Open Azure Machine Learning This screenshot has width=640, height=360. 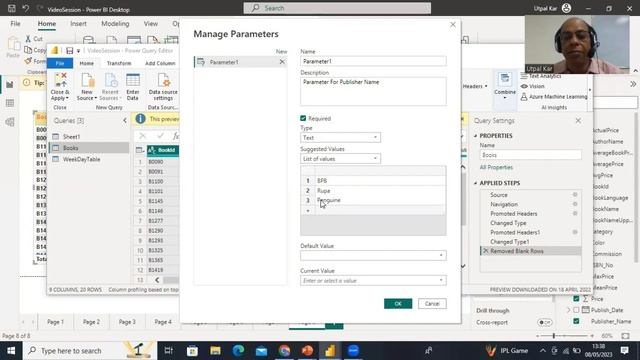pyautogui.click(x=554, y=97)
